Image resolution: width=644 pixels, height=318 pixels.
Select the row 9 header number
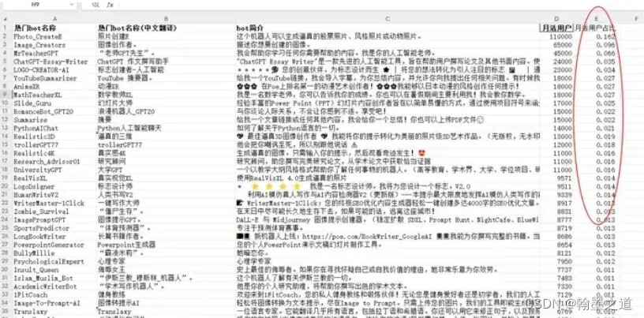pyautogui.click(x=6, y=95)
